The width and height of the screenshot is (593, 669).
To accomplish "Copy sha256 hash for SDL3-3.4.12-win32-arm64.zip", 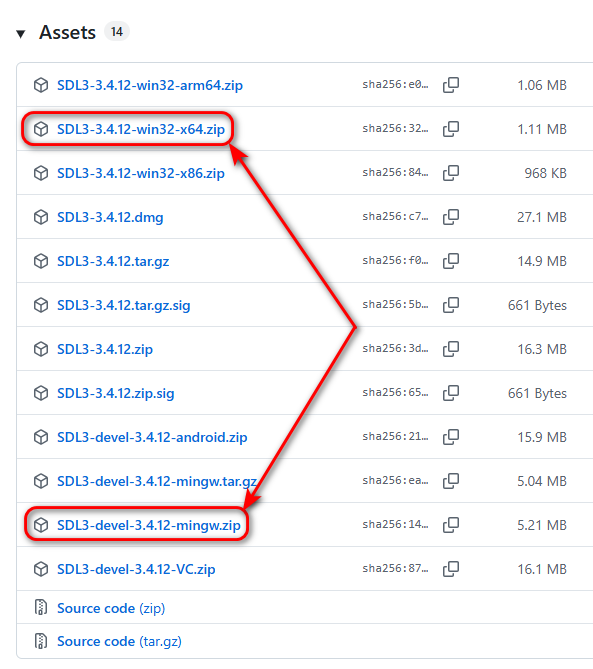I will click(x=451, y=85).
